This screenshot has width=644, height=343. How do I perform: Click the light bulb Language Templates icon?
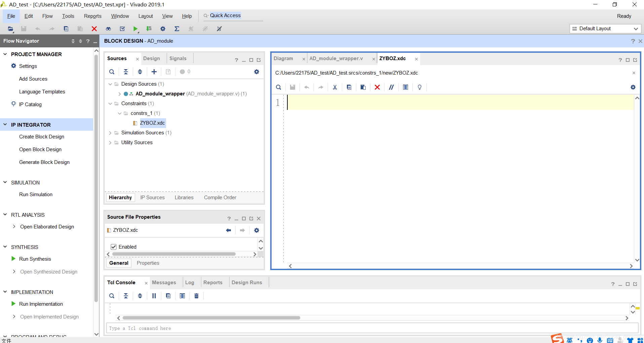(x=419, y=87)
